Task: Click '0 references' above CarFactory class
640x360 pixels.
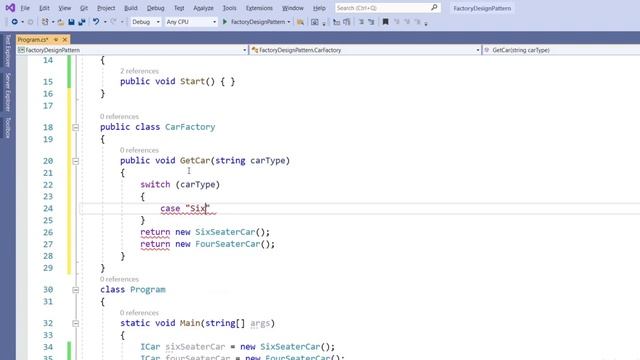Action: pos(119,116)
